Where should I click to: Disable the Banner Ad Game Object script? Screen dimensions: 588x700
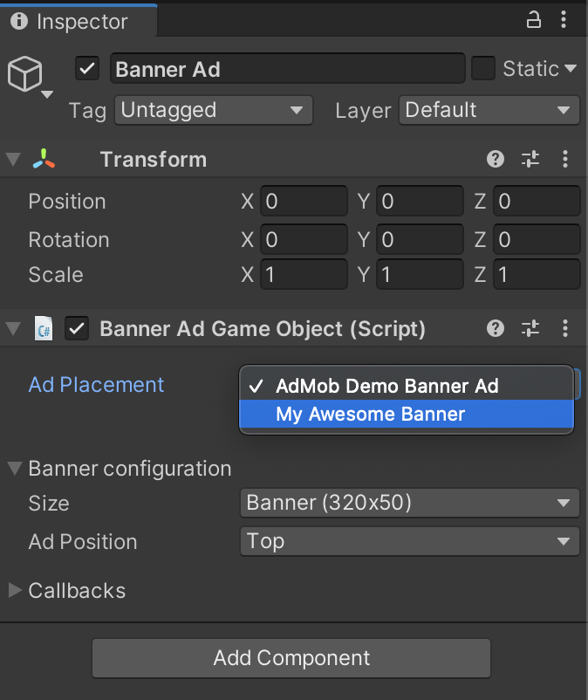click(79, 328)
